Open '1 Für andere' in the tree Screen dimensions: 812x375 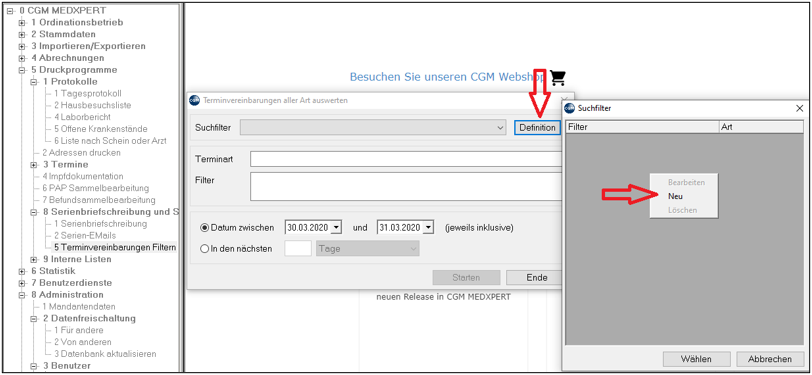coord(79,330)
